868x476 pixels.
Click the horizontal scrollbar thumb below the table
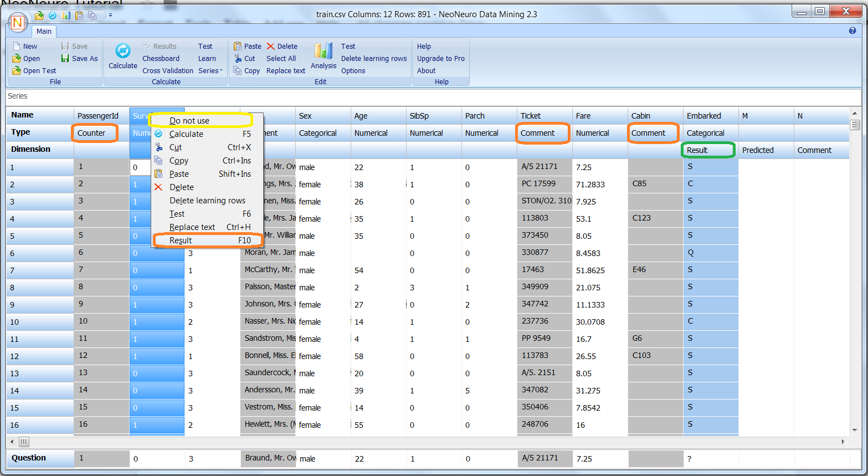(24, 442)
